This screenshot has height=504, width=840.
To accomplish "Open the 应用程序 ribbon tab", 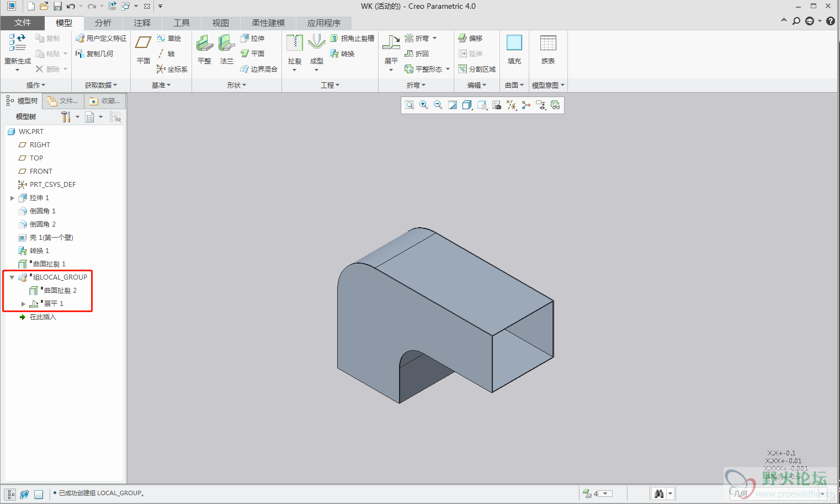I will pyautogui.click(x=324, y=23).
